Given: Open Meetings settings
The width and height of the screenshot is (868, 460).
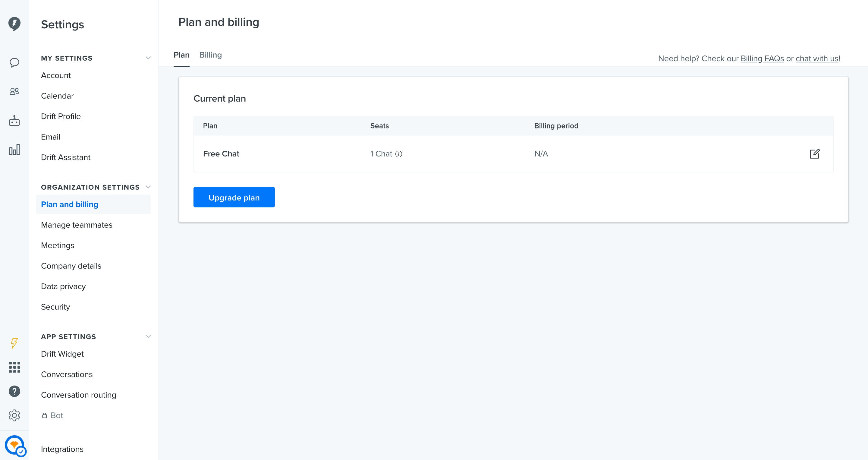Looking at the screenshot, I should [x=58, y=246].
